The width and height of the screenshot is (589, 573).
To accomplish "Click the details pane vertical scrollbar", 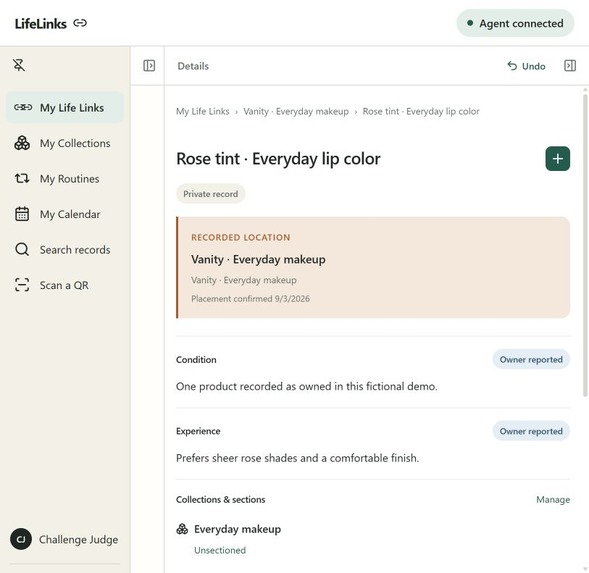I will click(x=585, y=244).
